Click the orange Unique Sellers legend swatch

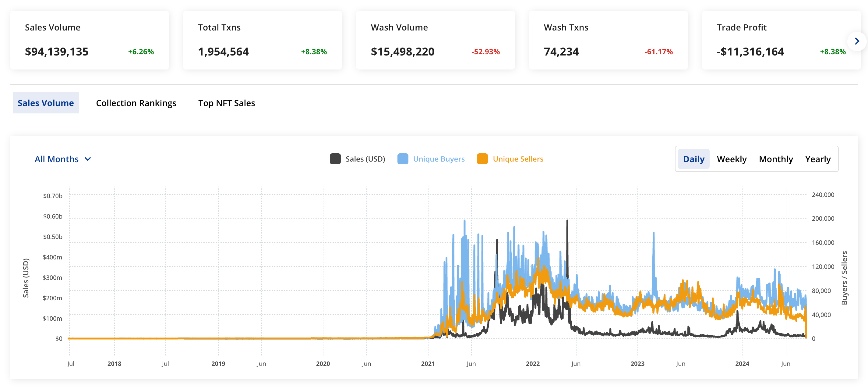point(482,159)
